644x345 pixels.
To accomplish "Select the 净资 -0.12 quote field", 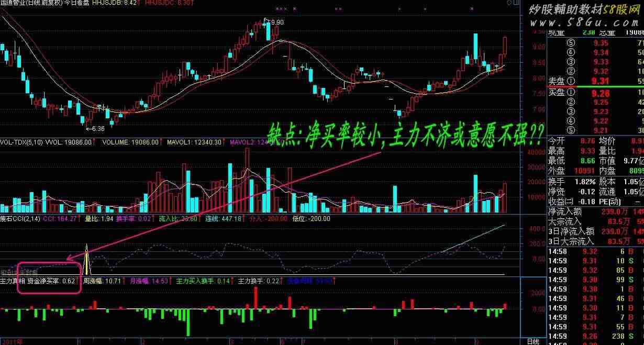I will pyautogui.click(x=571, y=192).
